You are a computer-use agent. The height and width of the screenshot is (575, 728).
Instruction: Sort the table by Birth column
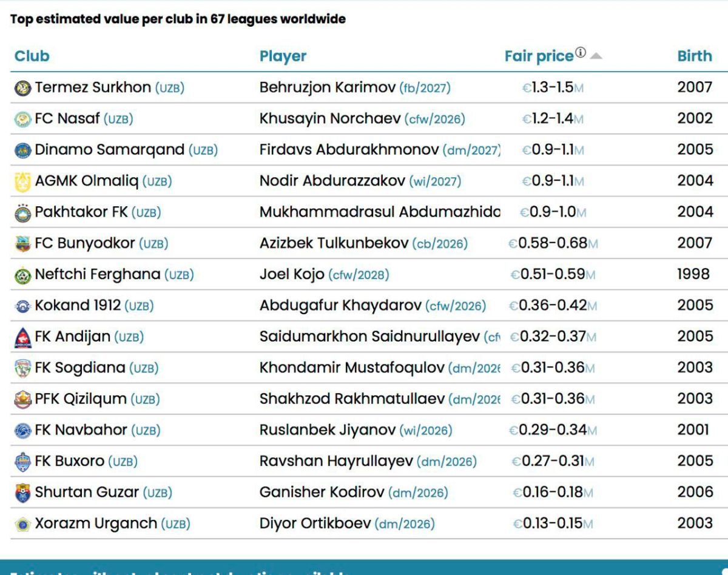click(x=695, y=56)
